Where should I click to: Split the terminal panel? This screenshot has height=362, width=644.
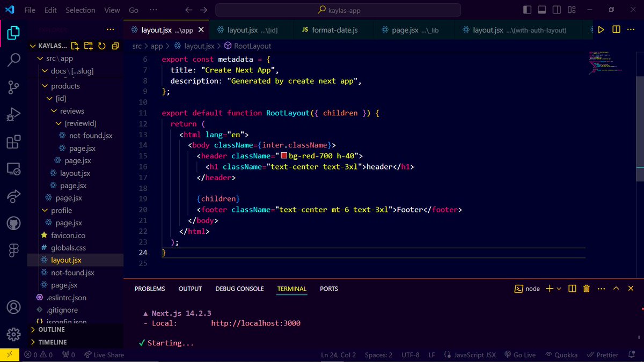tap(572, 289)
